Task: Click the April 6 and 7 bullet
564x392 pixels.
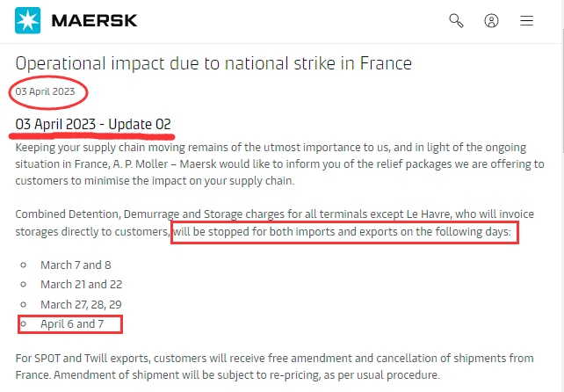Action: pos(72,324)
